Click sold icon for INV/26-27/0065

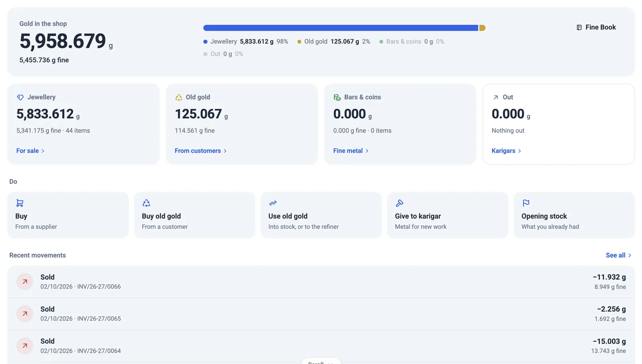tap(25, 314)
